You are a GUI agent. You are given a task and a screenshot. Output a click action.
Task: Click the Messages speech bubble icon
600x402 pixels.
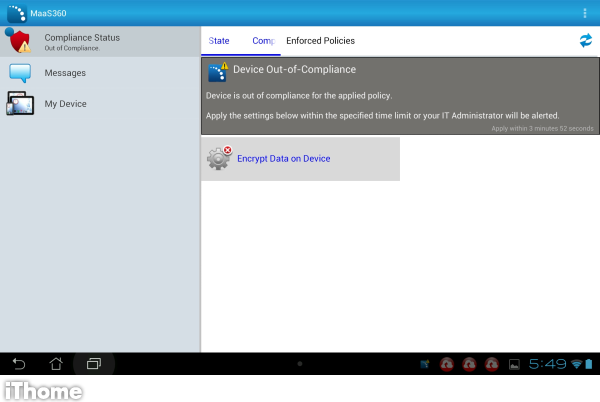coord(20,73)
